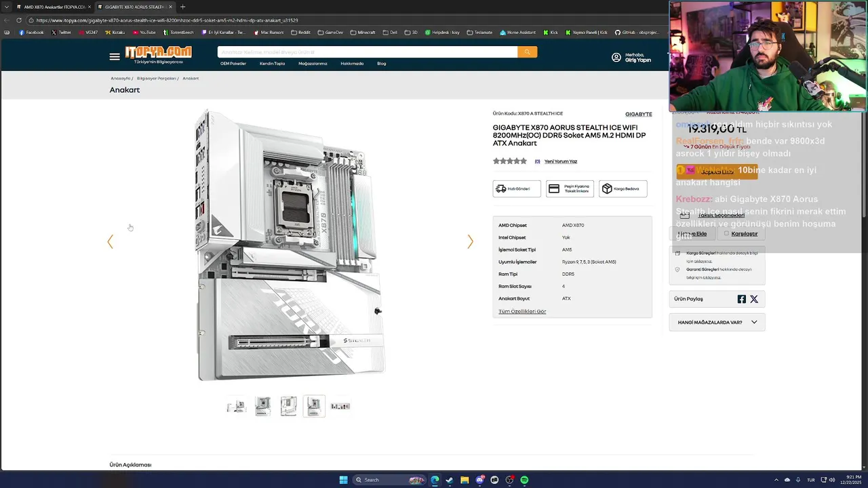
Task: Share product on Facebook
Action: [x=741, y=299]
